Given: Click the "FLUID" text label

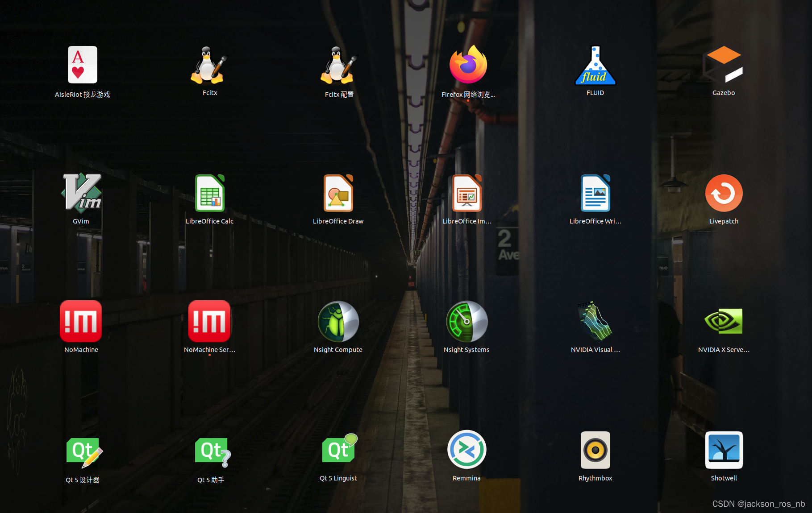Looking at the screenshot, I should [x=595, y=93].
